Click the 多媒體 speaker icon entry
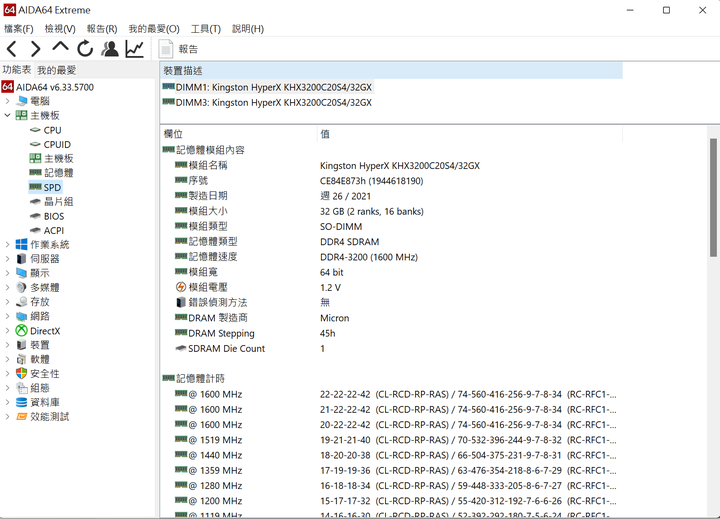Screen dimensions: 720x519 click(x=22, y=288)
